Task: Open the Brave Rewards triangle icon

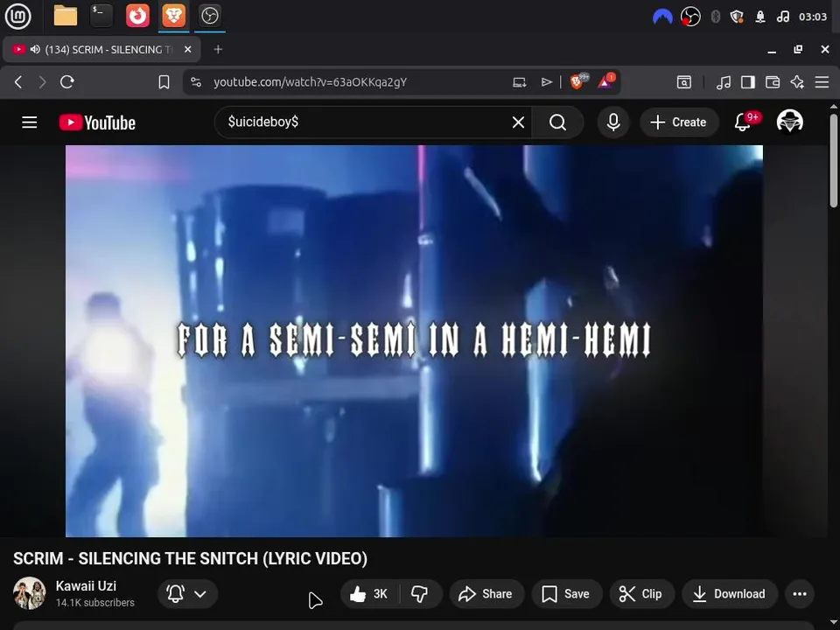Action: [x=605, y=81]
